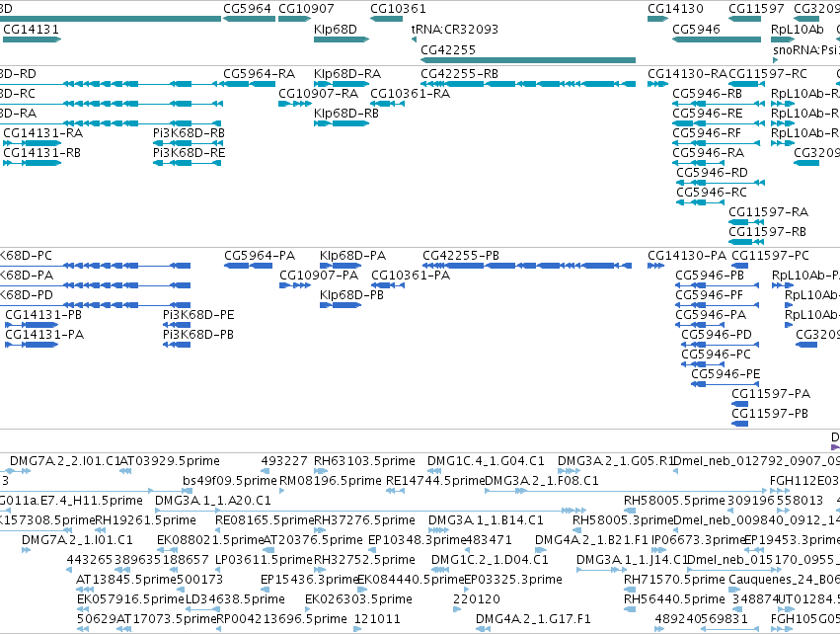This screenshot has width=840, height=634.
Task: Select the Klp68D-RB transcript label
Action: 346,114
